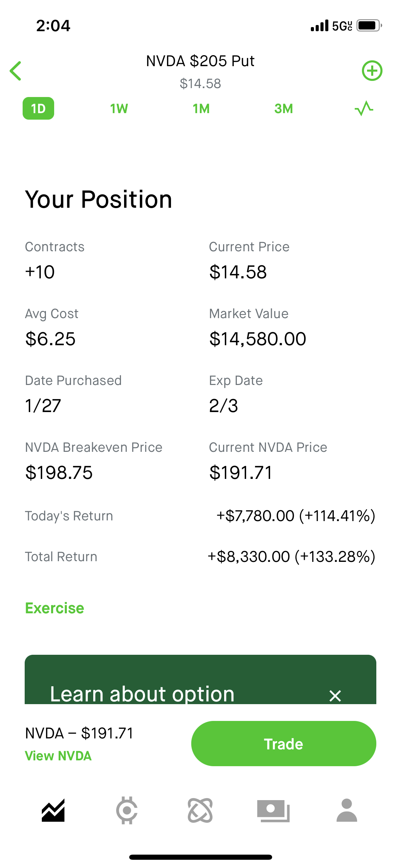The width and height of the screenshot is (401, 868).
Task: Tap the plus circle add icon
Action: tap(372, 71)
